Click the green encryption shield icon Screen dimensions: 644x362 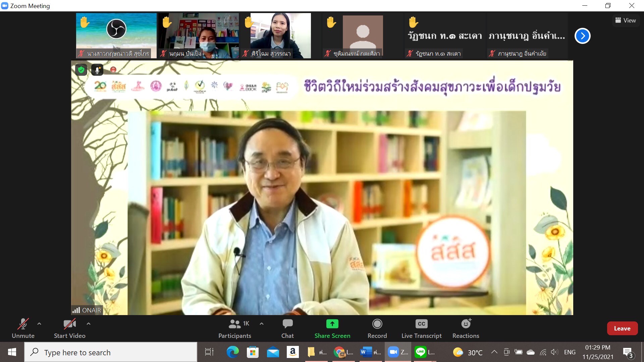click(x=81, y=70)
